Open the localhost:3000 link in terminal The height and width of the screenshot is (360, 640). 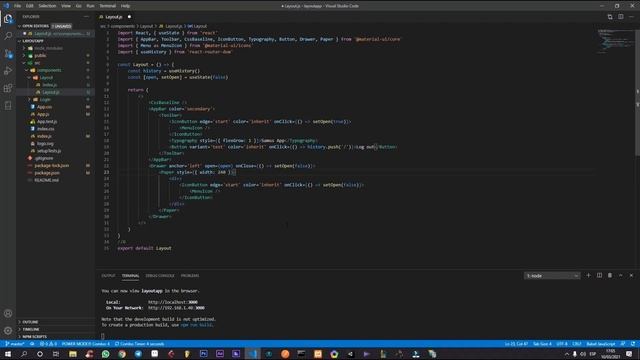[x=173, y=302]
